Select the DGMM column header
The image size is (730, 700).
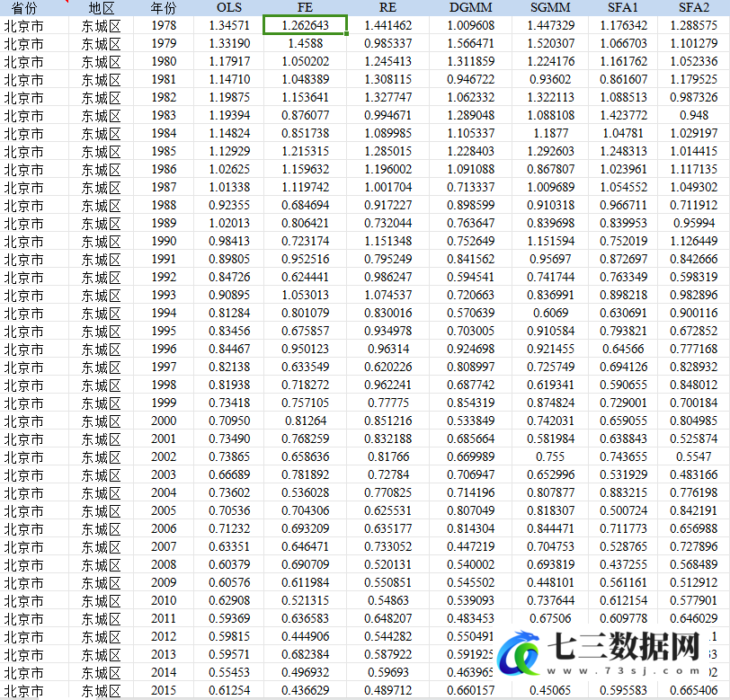click(x=471, y=7)
